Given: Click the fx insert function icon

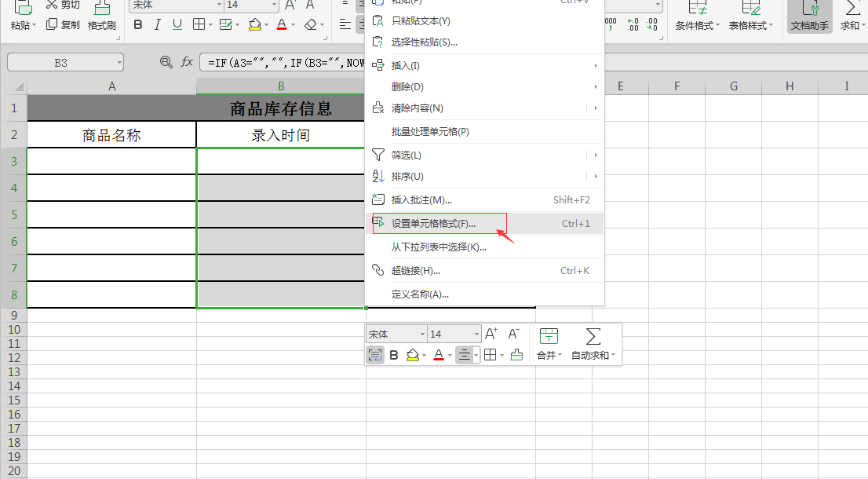Looking at the screenshot, I should pyautogui.click(x=187, y=62).
